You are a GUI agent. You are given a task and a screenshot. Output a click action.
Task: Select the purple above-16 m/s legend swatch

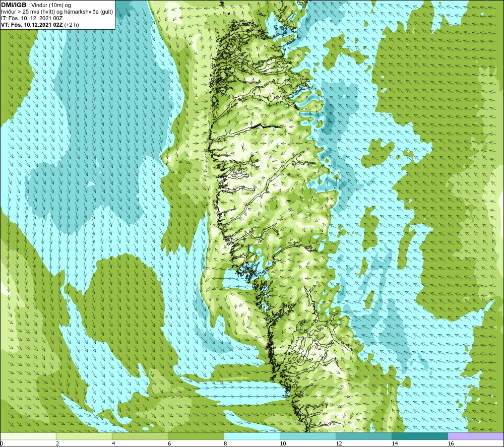(476, 436)
